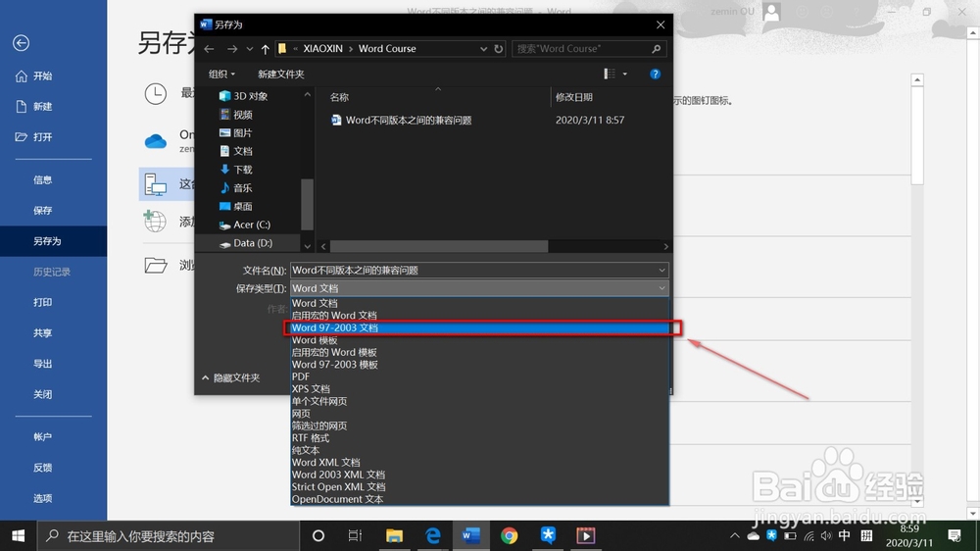980x551 pixels.
Task: Choose RTF 格式 from file type list
Action: click(480, 438)
